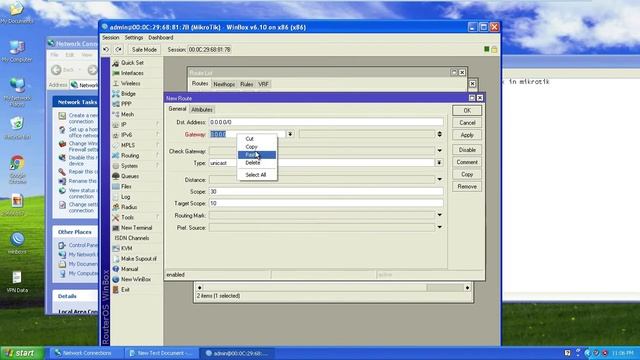Open Manual in WinBox sidebar

129,269
